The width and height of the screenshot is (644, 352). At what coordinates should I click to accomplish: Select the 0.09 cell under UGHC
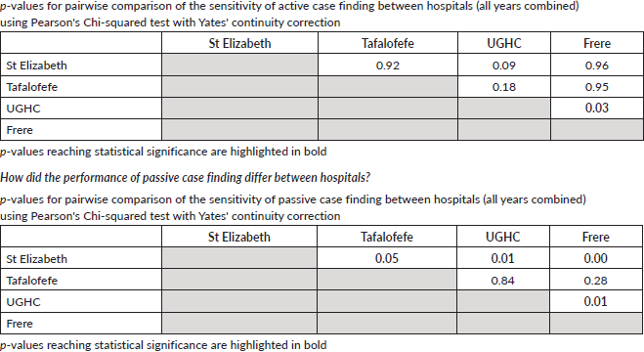pos(503,66)
